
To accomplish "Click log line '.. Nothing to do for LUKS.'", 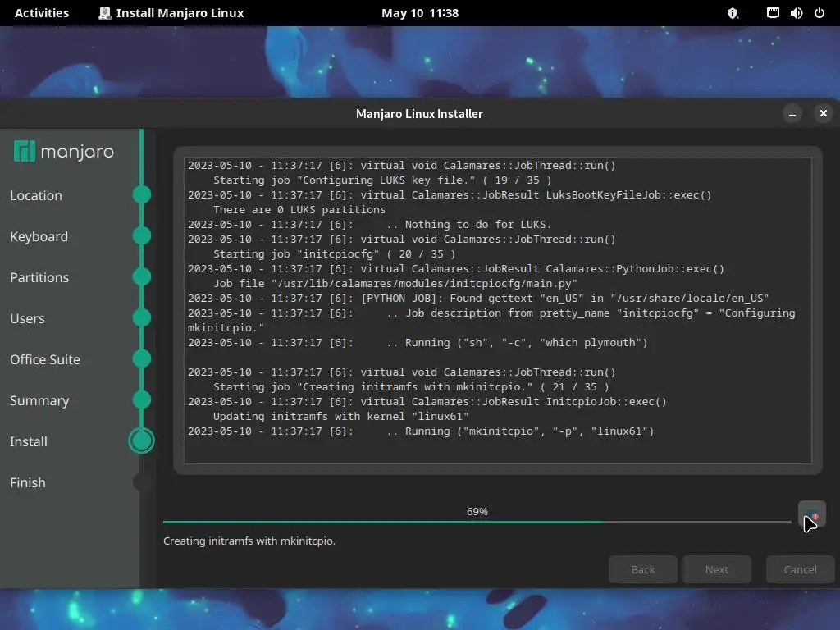I will tap(468, 225).
